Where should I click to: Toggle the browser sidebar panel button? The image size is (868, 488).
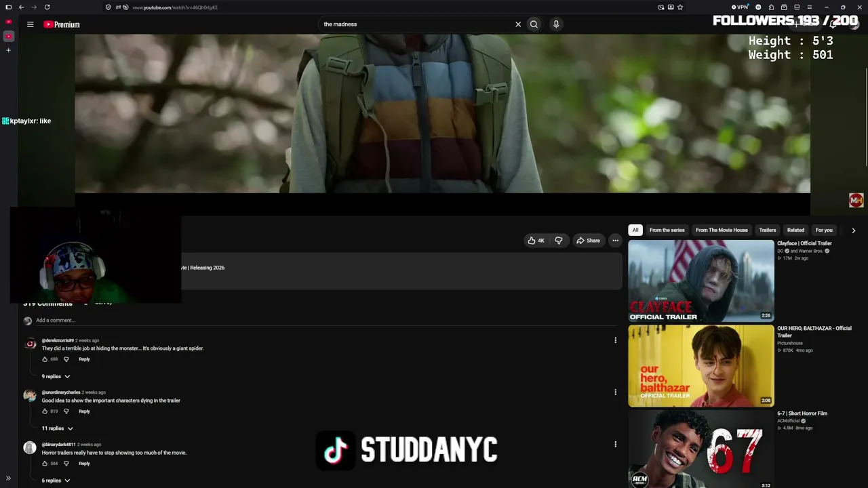tap(8, 7)
